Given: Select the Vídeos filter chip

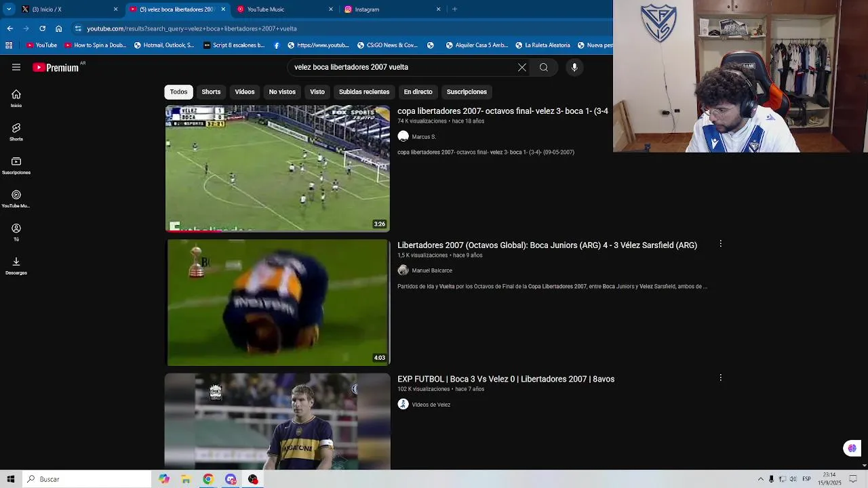Looking at the screenshot, I should (x=245, y=91).
